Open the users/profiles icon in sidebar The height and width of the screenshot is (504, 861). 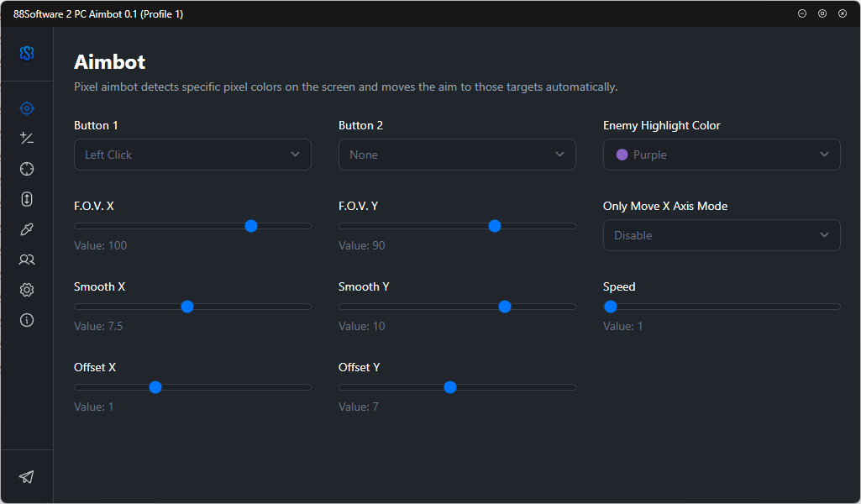click(27, 260)
